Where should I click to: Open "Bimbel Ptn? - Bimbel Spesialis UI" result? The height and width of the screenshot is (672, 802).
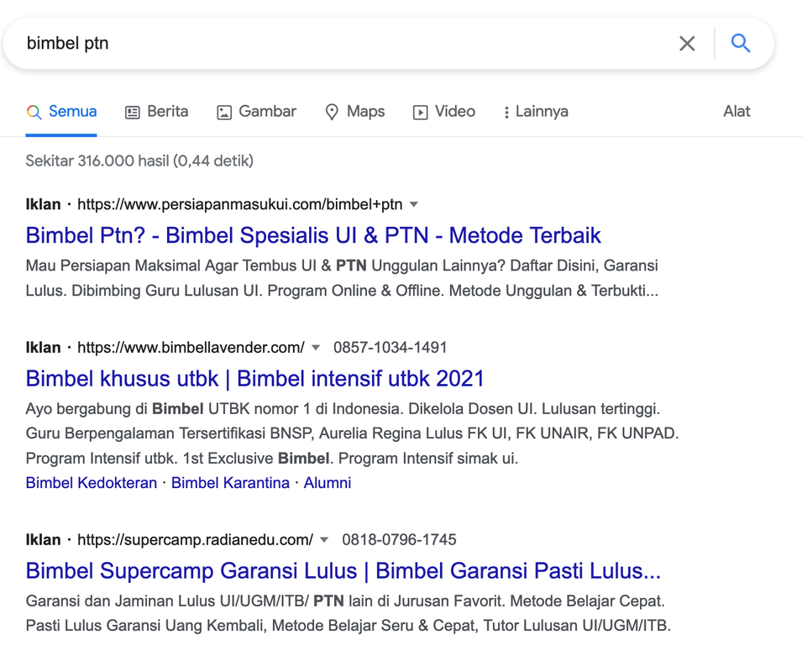(313, 235)
